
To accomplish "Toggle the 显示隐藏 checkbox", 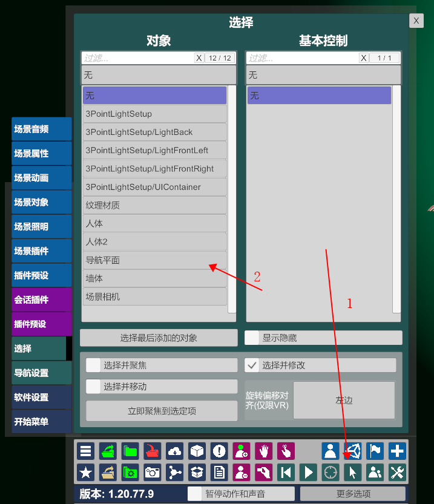I will point(252,338).
